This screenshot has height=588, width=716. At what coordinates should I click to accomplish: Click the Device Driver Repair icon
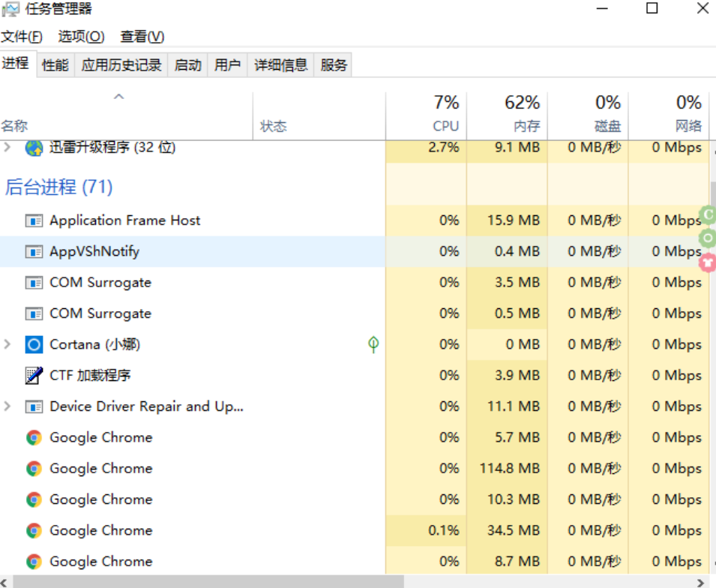click(x=34, y=406)
